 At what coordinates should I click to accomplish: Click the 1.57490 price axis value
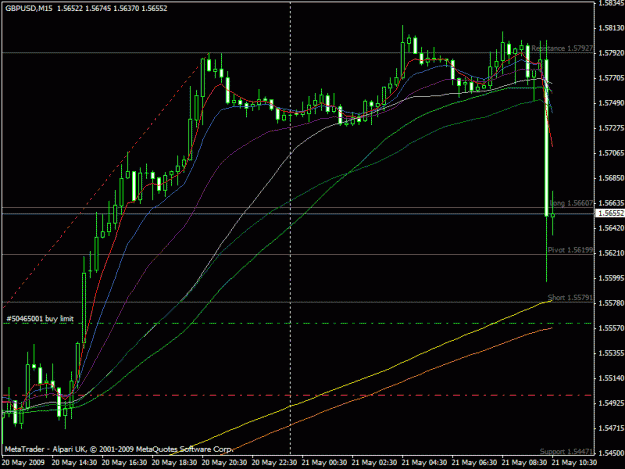[x=611, y=103]
